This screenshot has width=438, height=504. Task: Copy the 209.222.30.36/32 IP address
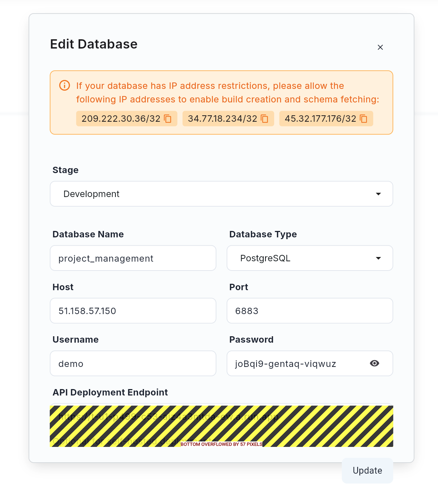[168, 119]
